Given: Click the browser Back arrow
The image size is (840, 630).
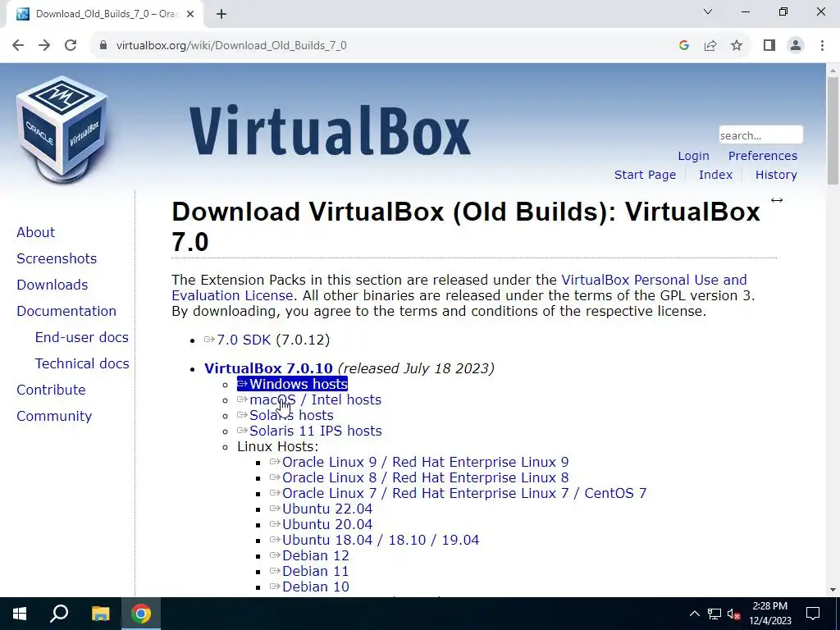Looking at the screenshot, I should click(18, 46).
